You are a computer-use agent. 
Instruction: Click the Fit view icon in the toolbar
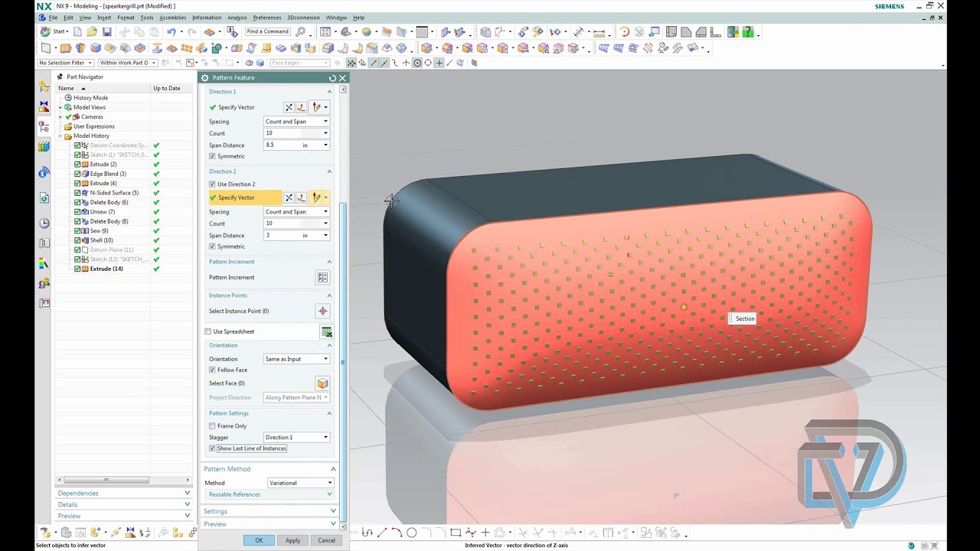point(325,31)
